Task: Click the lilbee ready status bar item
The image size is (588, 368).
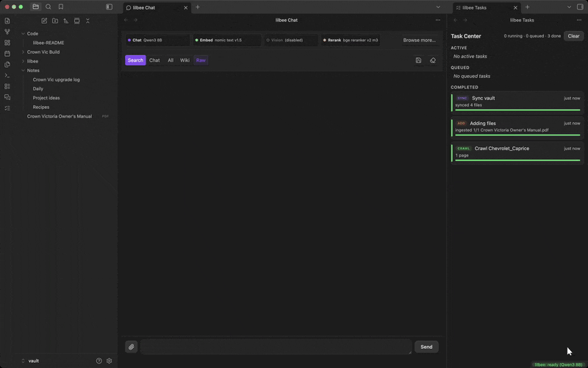Action: [x=559, y=364]
